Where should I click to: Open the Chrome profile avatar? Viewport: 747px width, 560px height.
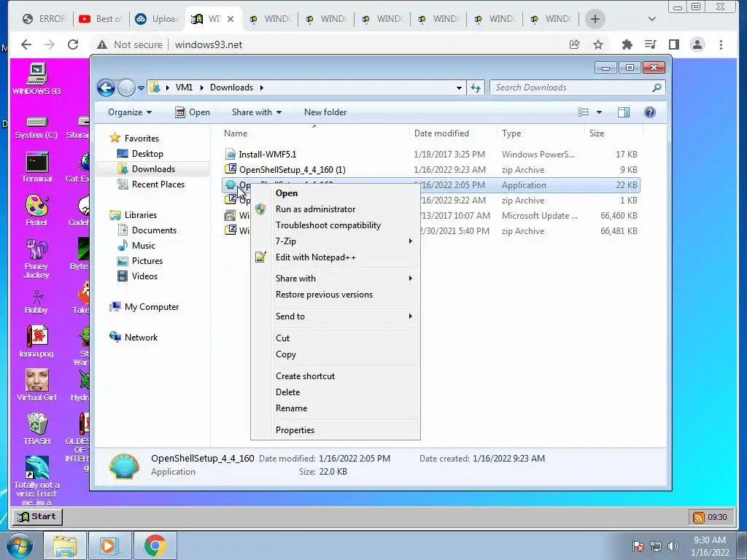tap(697, 44)
